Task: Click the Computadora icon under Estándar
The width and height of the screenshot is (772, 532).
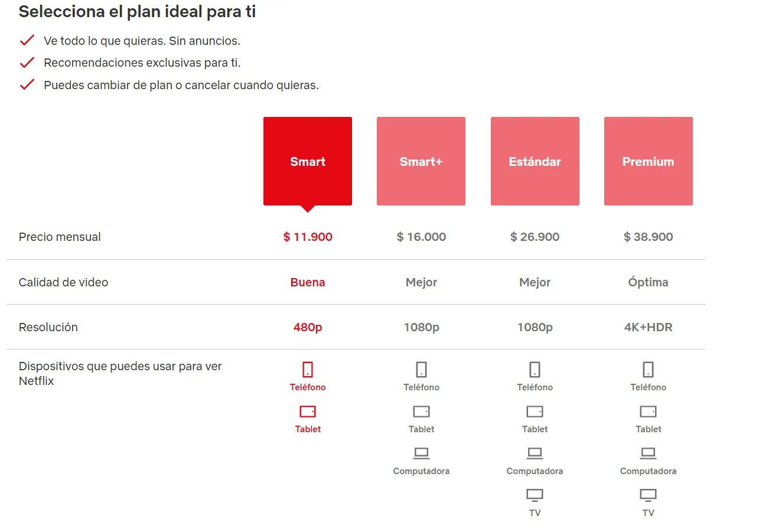Action: pyautogui.click(x=535, y=453)
